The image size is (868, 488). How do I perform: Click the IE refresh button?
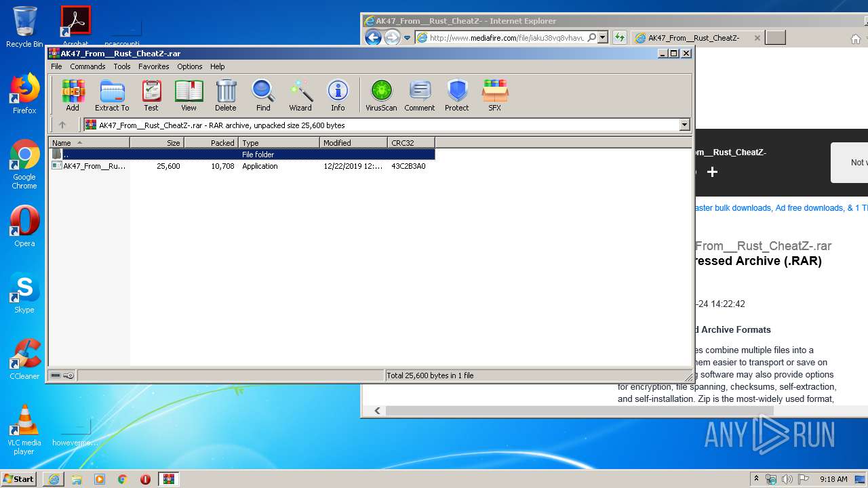tap(619, 38)
